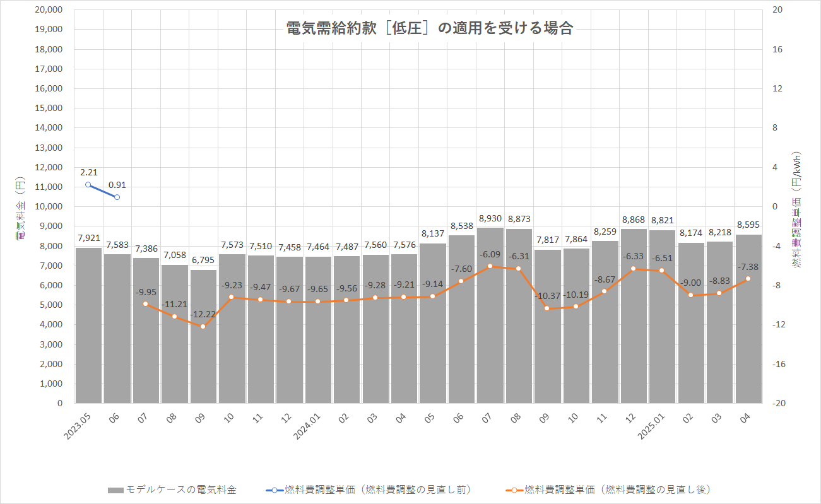Viewport: 821px width, 504px height.
Task: Click the left axis title 電気料金（円）
Action: [20, 207]
